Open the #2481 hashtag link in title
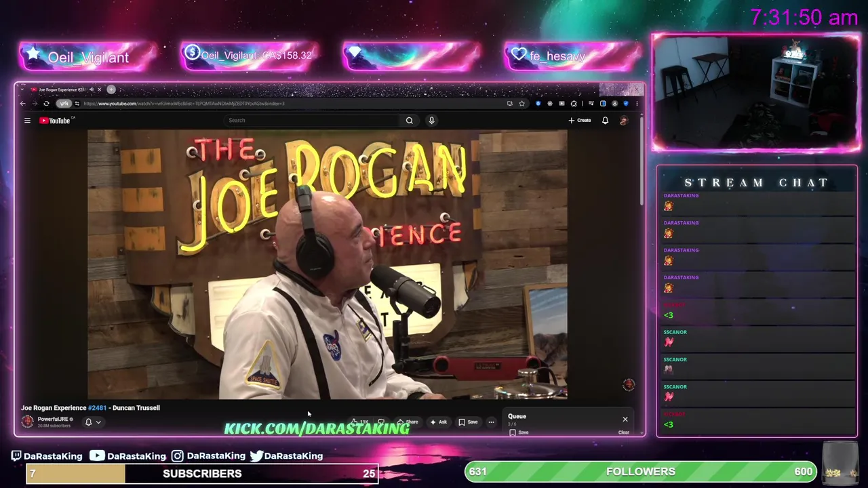 pyautogui.click(x=97, y=408)
